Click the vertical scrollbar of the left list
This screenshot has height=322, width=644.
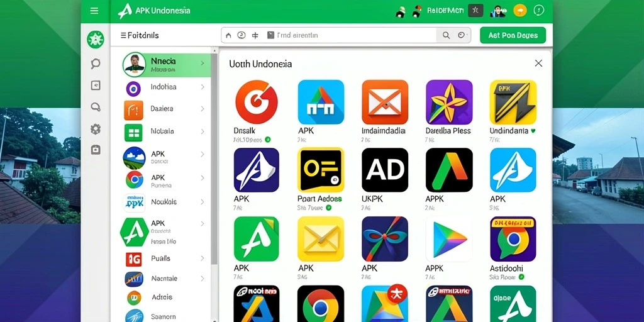point(214,158)
